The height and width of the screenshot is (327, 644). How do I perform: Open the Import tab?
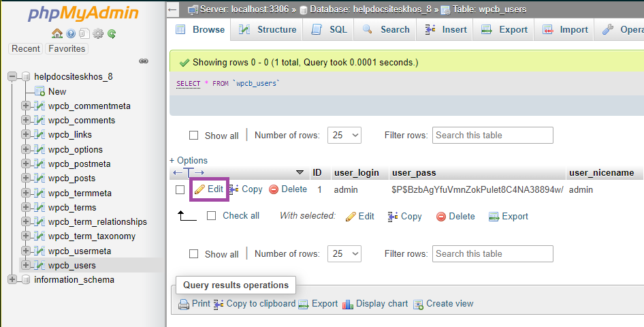(x=565, y=29)
